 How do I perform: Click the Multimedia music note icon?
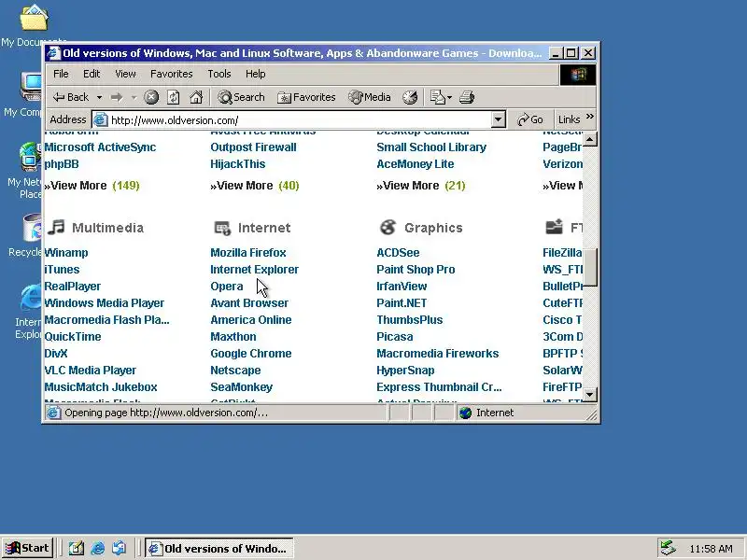(56, 227)
